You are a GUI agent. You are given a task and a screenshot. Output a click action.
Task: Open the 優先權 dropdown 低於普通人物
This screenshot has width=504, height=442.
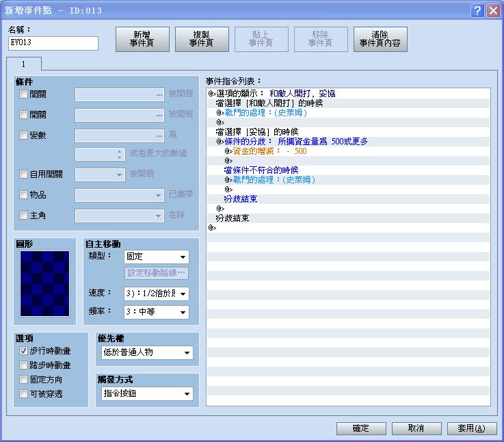coord(147,352)
